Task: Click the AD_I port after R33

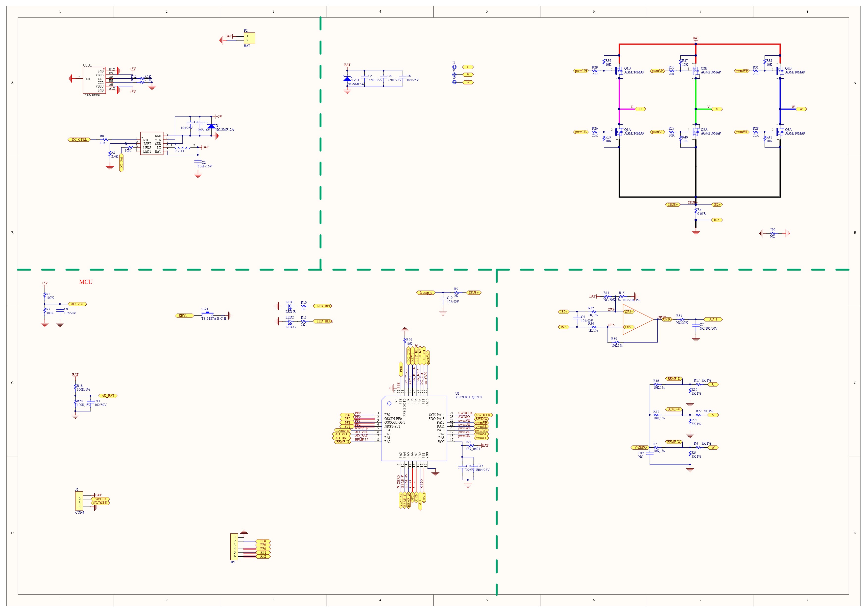Action: tap(713, 319)
